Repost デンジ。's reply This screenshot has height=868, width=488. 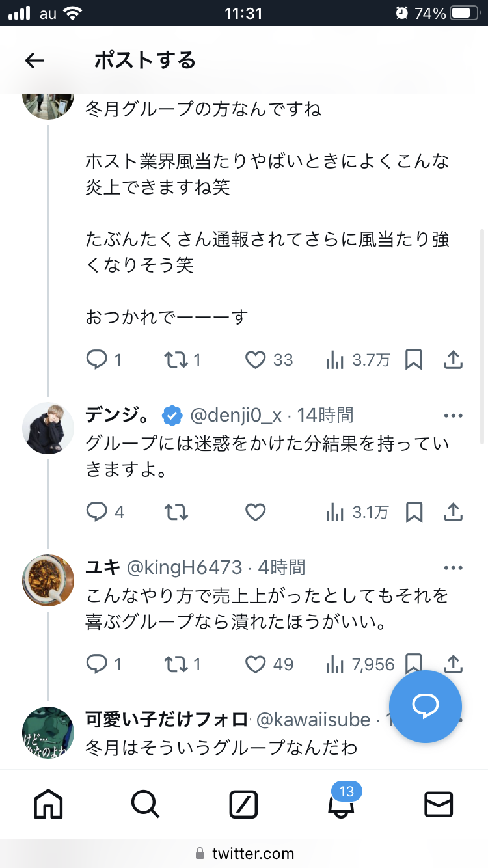click(x=176, y=513)
